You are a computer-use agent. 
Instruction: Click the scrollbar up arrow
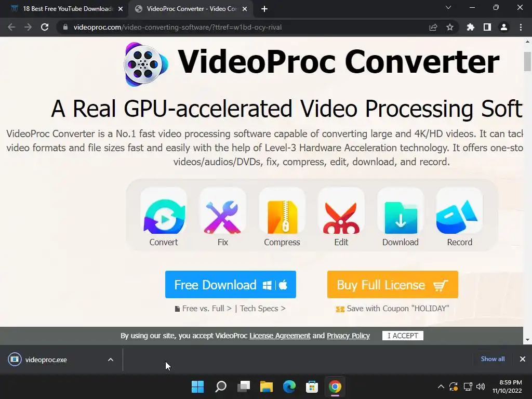[527, 42]
